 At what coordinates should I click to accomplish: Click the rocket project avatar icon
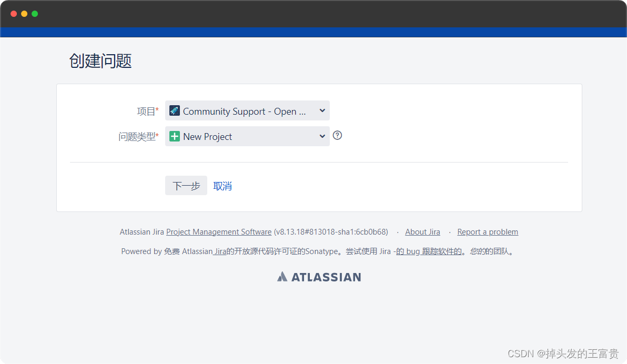click(174, 111)
